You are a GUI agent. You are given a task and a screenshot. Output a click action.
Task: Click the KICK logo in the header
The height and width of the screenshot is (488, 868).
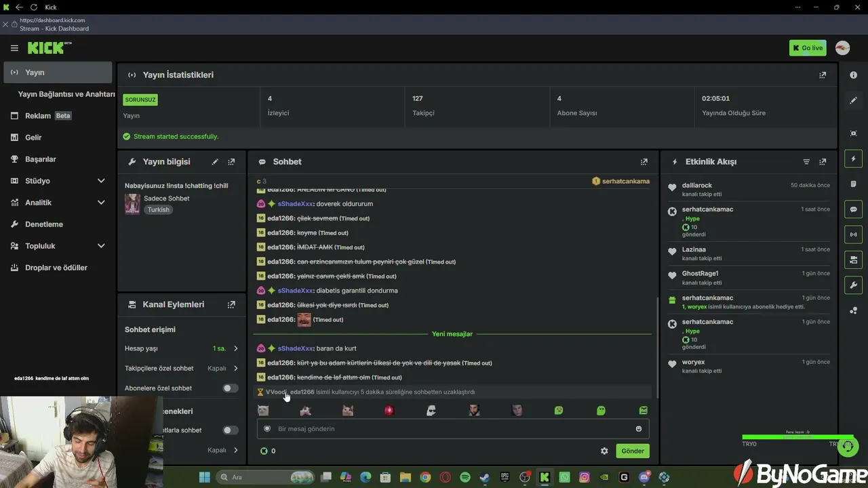coord(49,48)
